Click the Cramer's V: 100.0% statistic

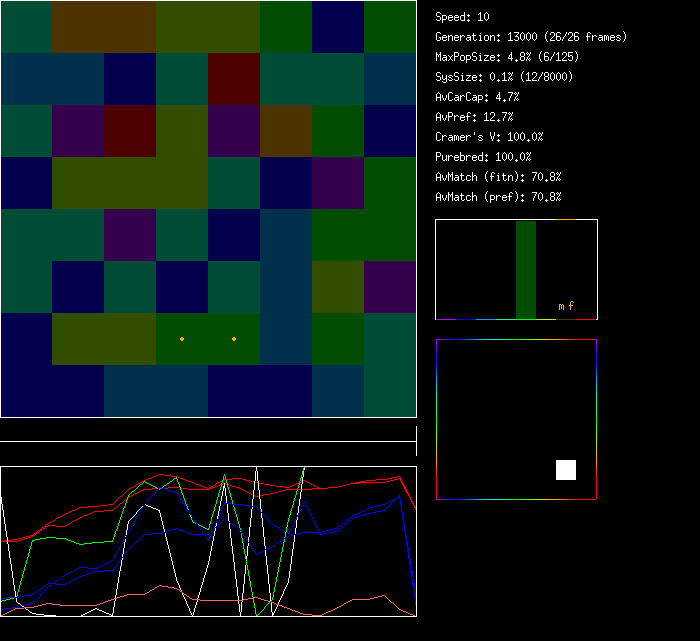tap(489, 137)
